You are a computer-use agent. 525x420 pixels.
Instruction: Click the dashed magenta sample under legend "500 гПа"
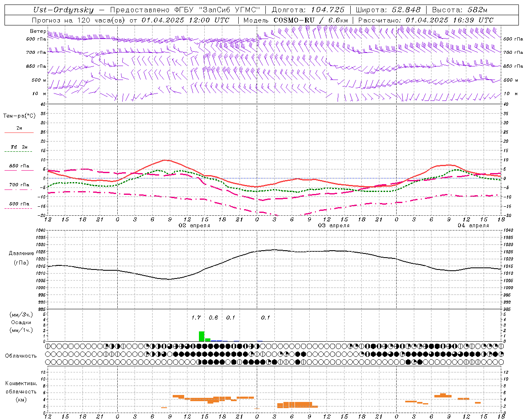tap(18, 209)
